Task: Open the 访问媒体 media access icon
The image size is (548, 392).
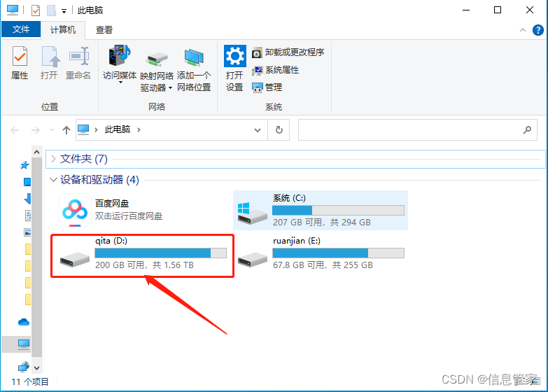Action: (x=119, y=55)
